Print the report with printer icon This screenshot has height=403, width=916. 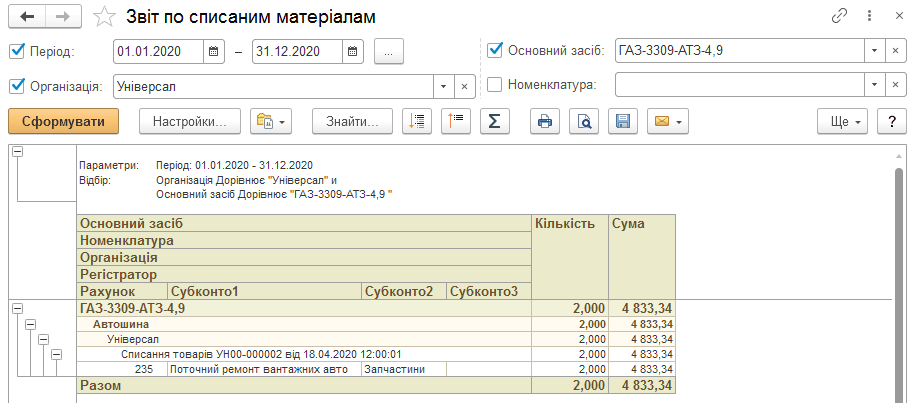pos(545,121)
